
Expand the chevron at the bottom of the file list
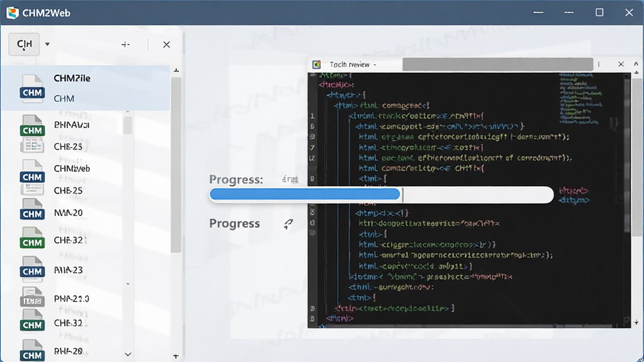click(128, 354)
